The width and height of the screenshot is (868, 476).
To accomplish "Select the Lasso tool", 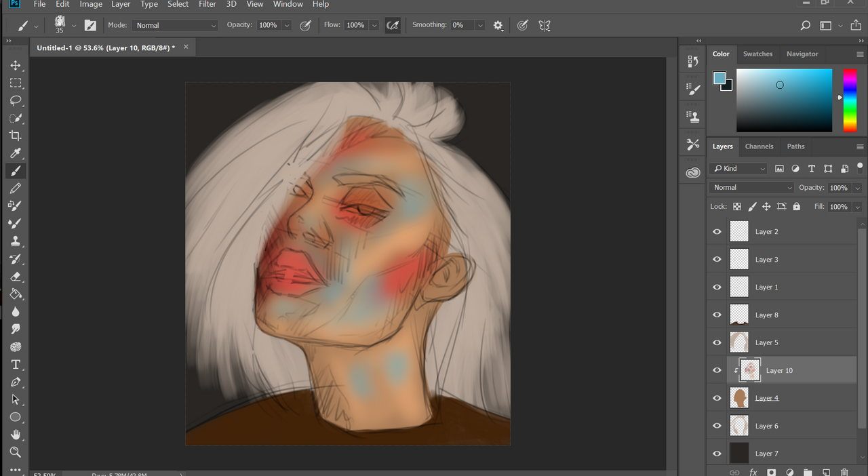I will pyautogui.click(x=15, y=101).
